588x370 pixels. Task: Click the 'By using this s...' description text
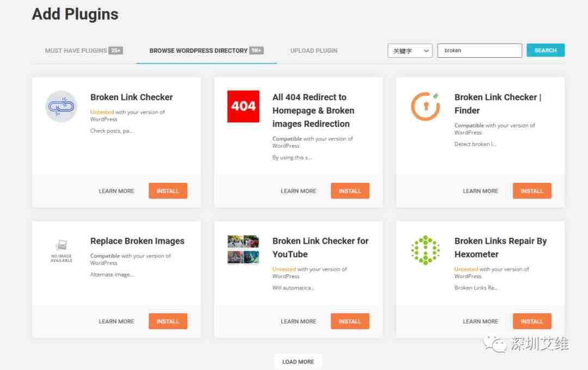[x=292, y=157]
